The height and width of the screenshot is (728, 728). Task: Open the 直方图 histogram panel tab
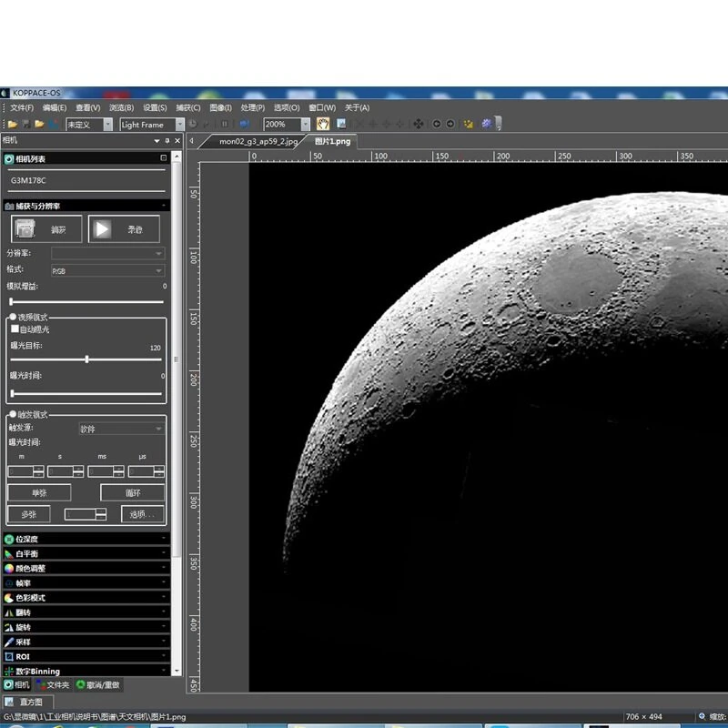(x=27, y=702)
